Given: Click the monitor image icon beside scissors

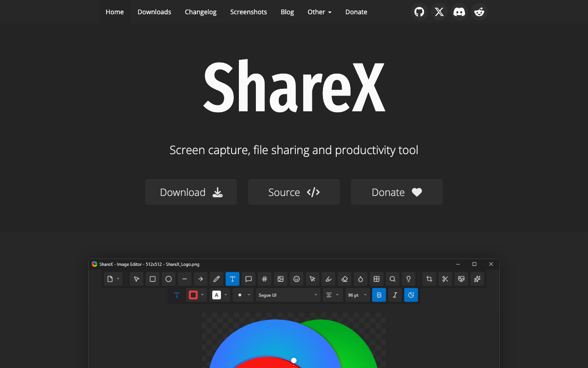Looking at the screenshot, I should [x=461, y=279].
